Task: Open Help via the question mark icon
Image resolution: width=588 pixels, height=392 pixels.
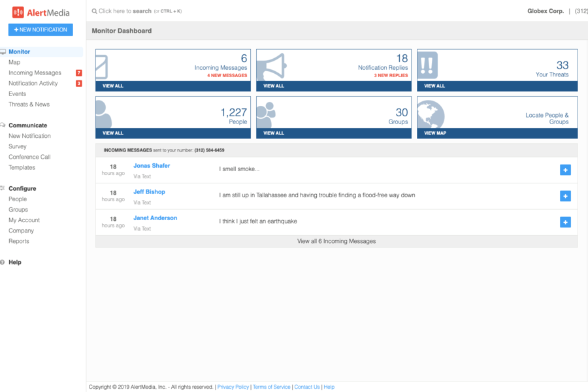Action: pos(4,262)
